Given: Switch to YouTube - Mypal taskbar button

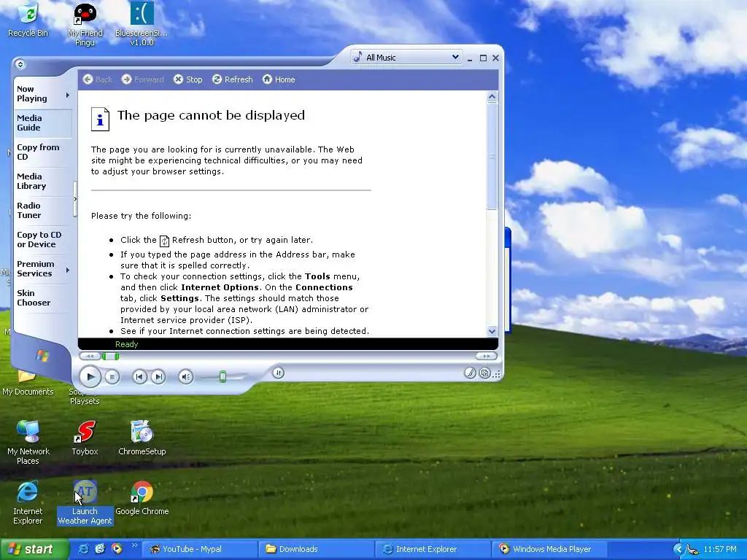Looking at the screenshot, I should tap(200, 549).
